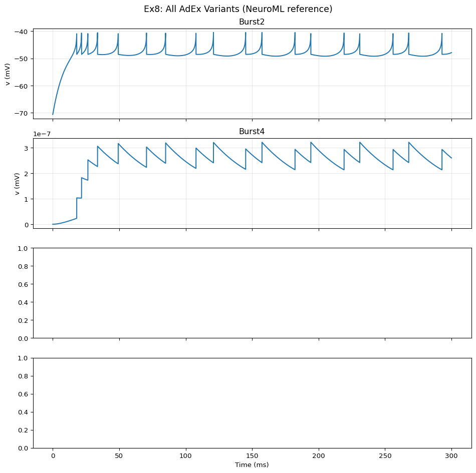Click the 'v (mV)' label of the Burst4 plot
Image resolution: width=476 pixels, height=473 pixels.
(17, 183)
